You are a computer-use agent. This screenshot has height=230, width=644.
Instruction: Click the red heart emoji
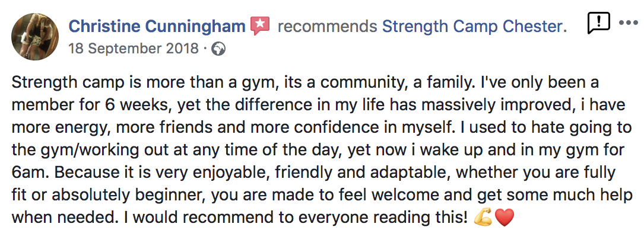504,218
